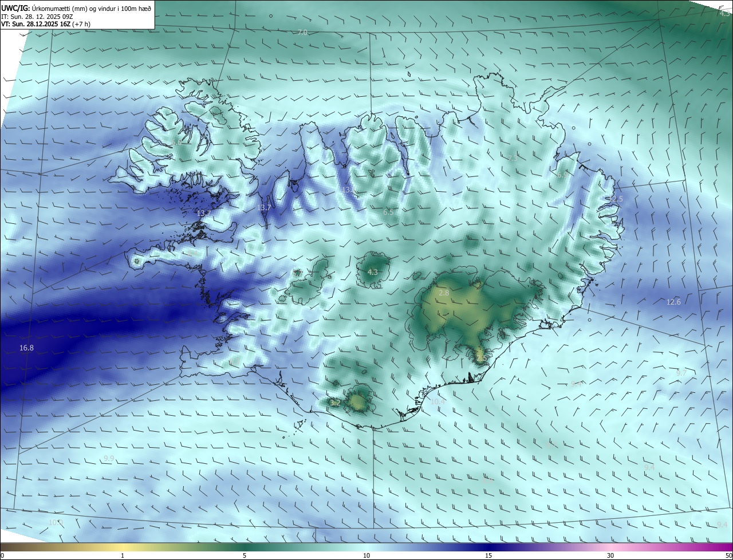This screenshot has width=733, height=560.
Task: Click the '30' tick on the colour scale
Action: click(x=610, y=555)
